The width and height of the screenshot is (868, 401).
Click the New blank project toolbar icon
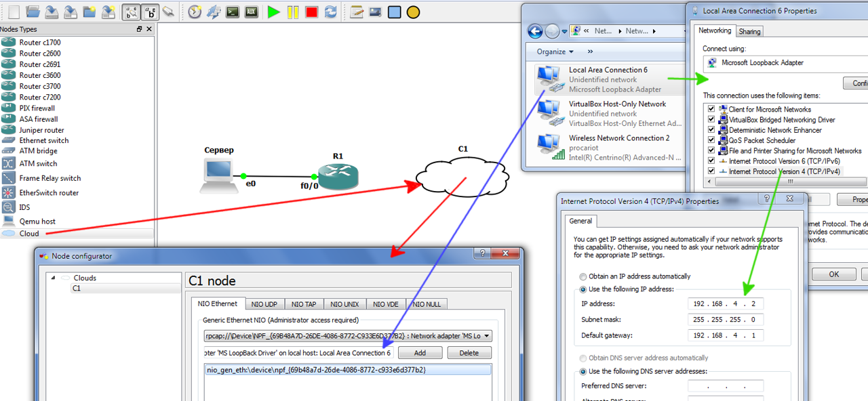pyautogui.click(x=14, y=12)
